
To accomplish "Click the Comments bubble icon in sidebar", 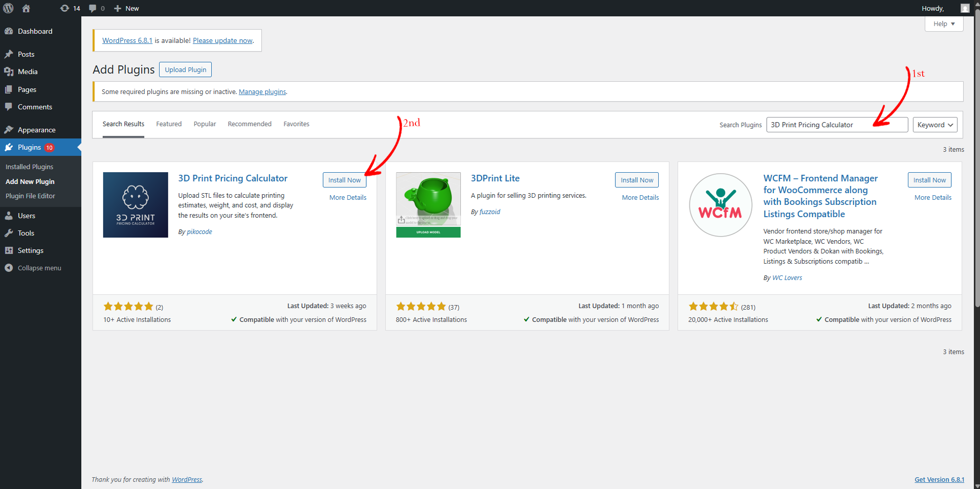I will 9,107.
